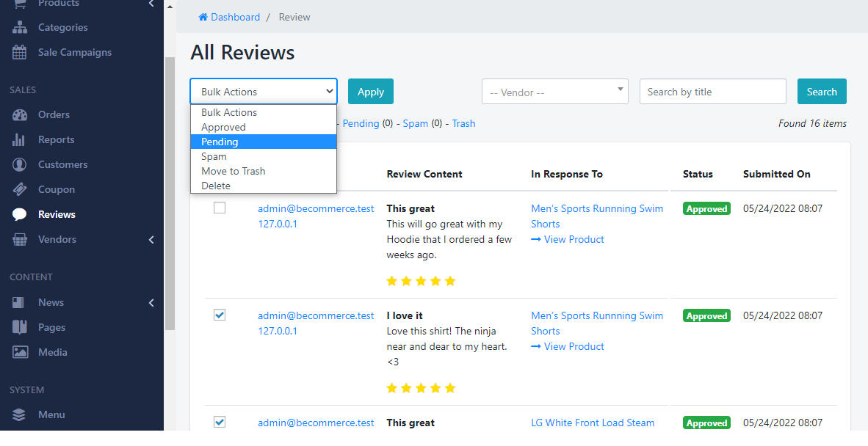Open the Trash filter link
868x446 pixels.
(x=463, y=123)
